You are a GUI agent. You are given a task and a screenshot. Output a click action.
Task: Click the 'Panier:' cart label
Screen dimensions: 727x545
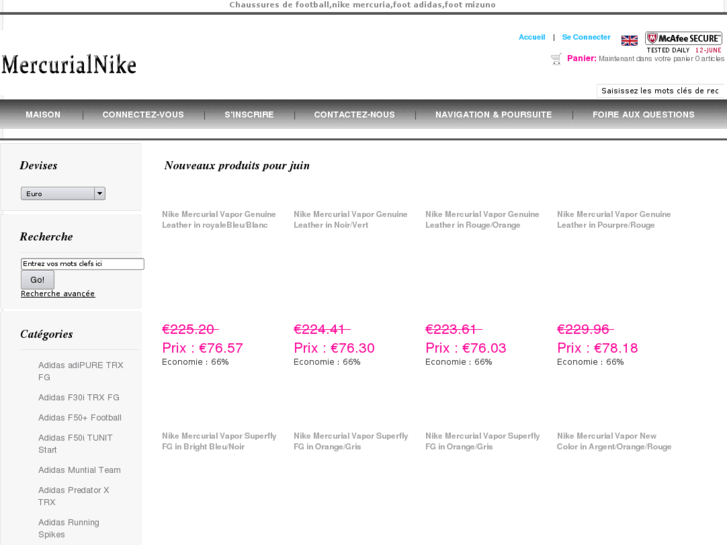[x=581, y=58]
